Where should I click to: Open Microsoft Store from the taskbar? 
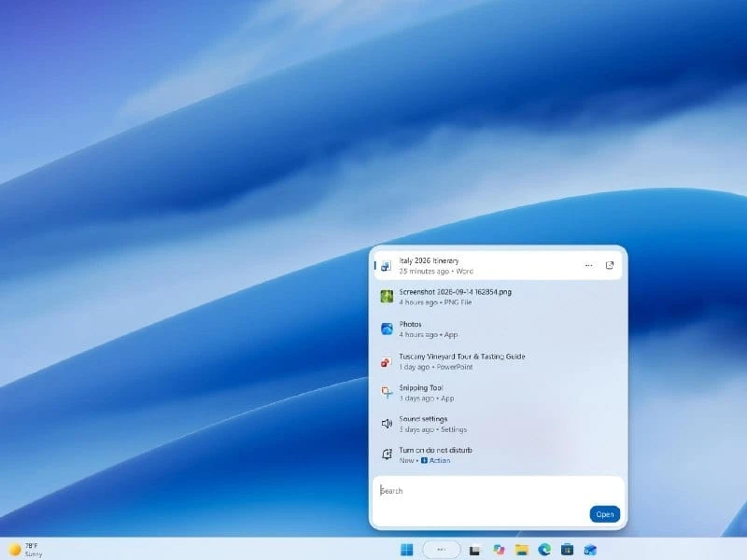(x=567, y=550)
